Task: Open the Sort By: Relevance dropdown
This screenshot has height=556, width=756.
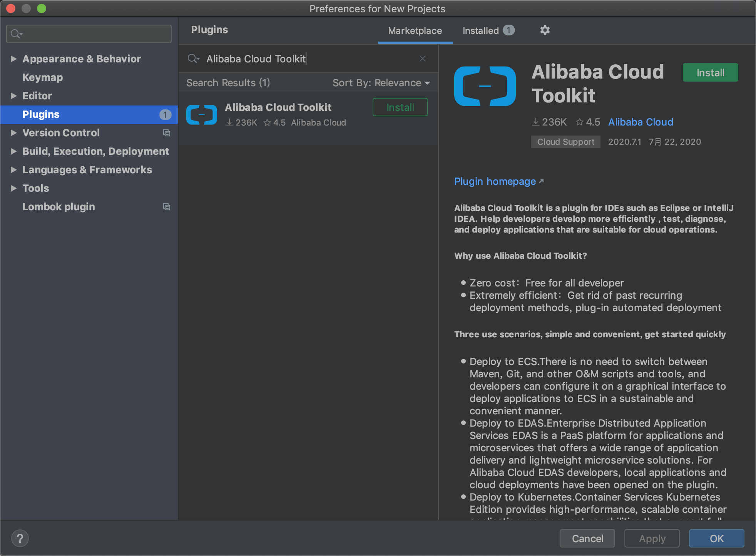Action: click(x=381, y=83)
